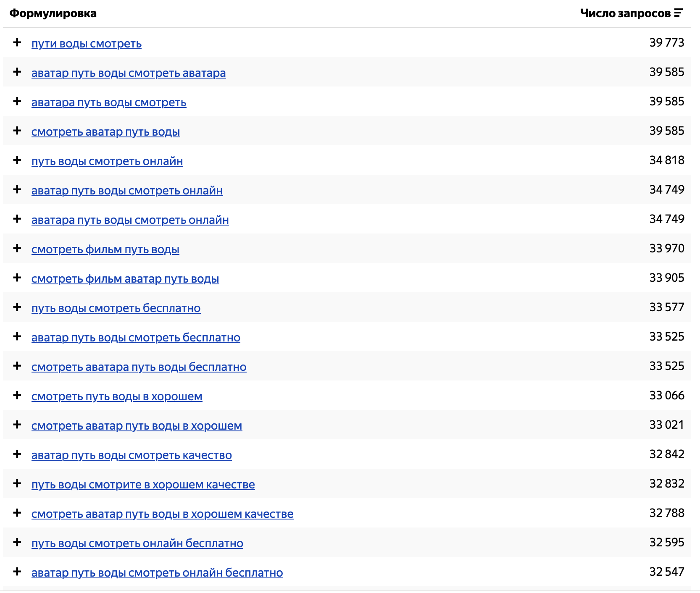Open link 'путь воды смотреть бесплатно'
The width and height of the screenshot is (700, 593).
[116, 308]
